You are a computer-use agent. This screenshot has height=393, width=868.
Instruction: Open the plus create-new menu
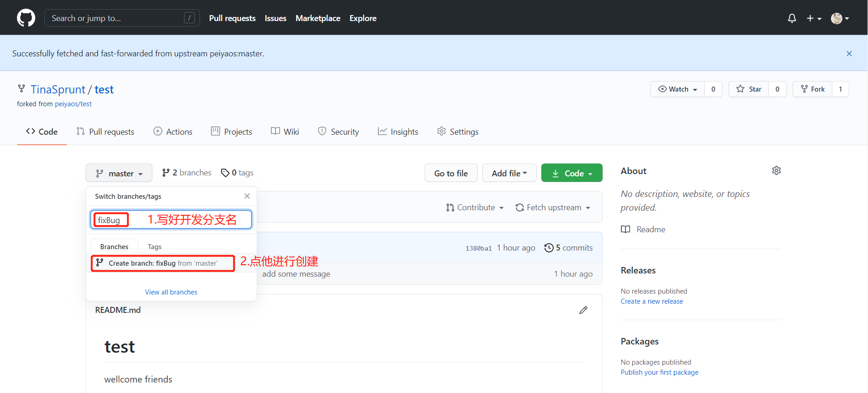(x=814, y=18)
